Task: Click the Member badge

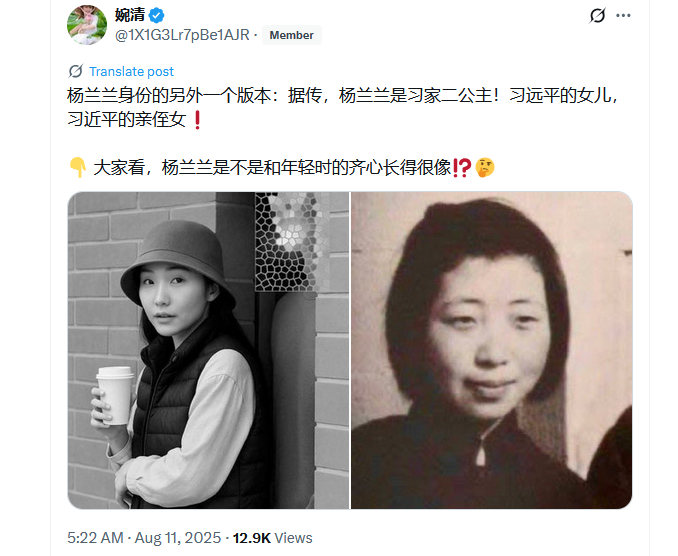Action: 291,35
